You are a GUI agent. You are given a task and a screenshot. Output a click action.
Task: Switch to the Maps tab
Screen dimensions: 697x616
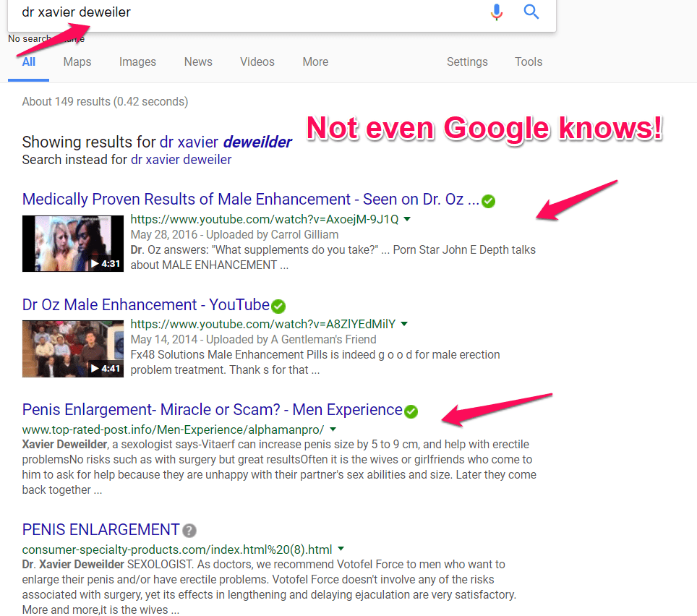pos(77,61)
